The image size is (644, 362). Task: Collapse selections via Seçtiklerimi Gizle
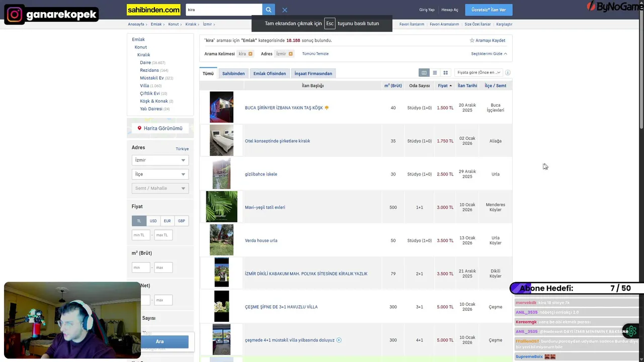[x=489, y=54]
